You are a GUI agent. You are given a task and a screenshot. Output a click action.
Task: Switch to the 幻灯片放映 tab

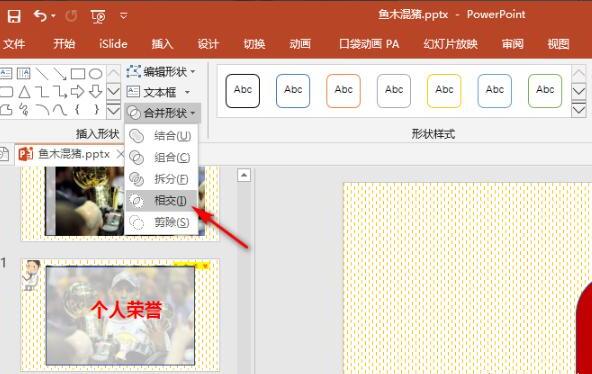coord(450,44)
